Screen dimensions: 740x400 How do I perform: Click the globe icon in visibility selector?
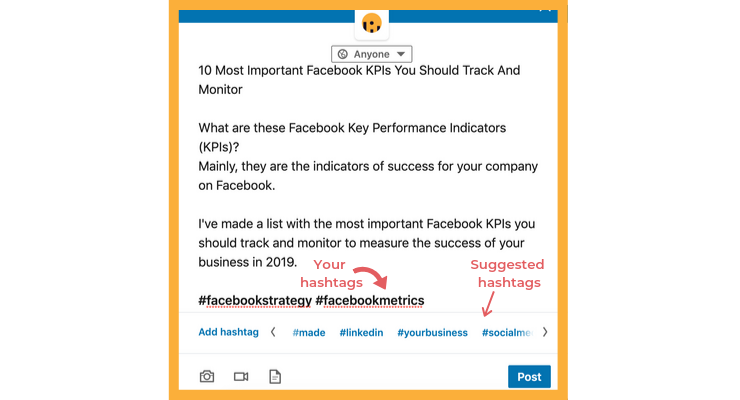coord(343,54)
